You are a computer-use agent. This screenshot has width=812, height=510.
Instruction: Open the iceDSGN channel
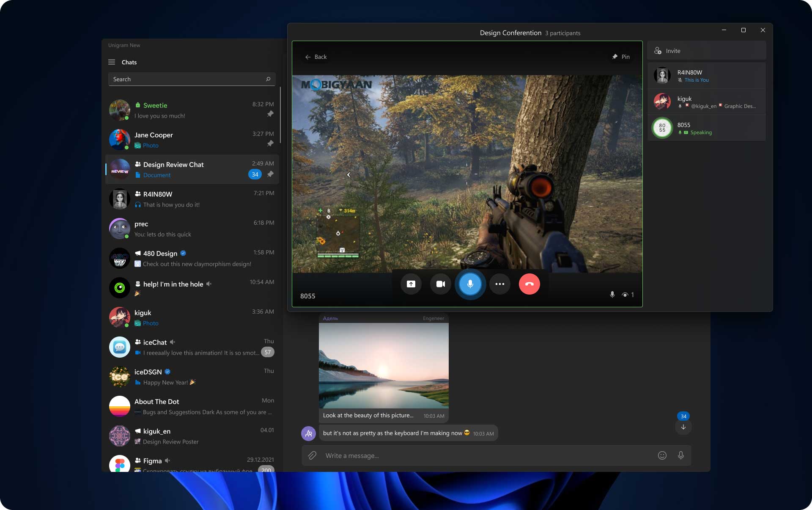click(x=192, y=377)
